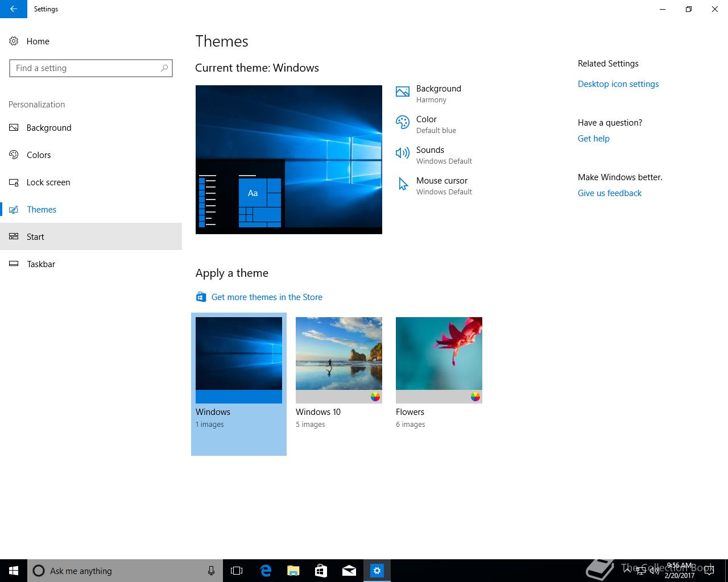This screenshot has height=582, width=728.
Task: Click the Start icon in the sidebar
Action: coord(14,236)
